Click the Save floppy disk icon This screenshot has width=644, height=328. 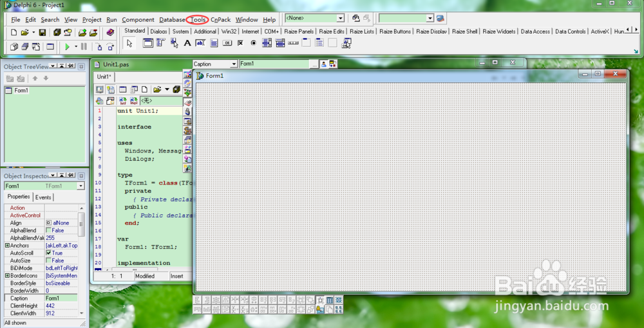[x=42, y=32]
